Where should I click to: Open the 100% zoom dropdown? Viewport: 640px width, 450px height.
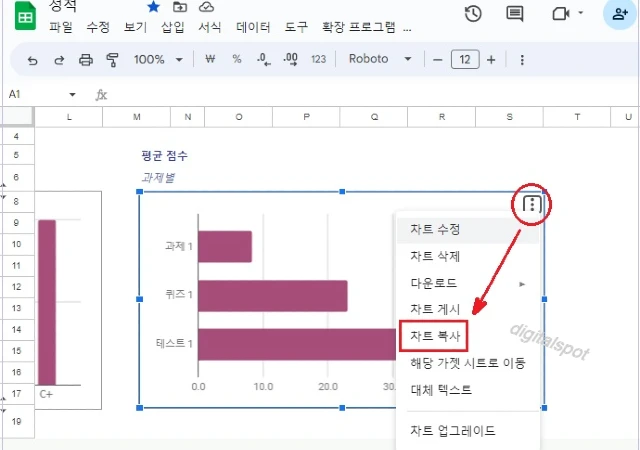(x=158, y=60)
